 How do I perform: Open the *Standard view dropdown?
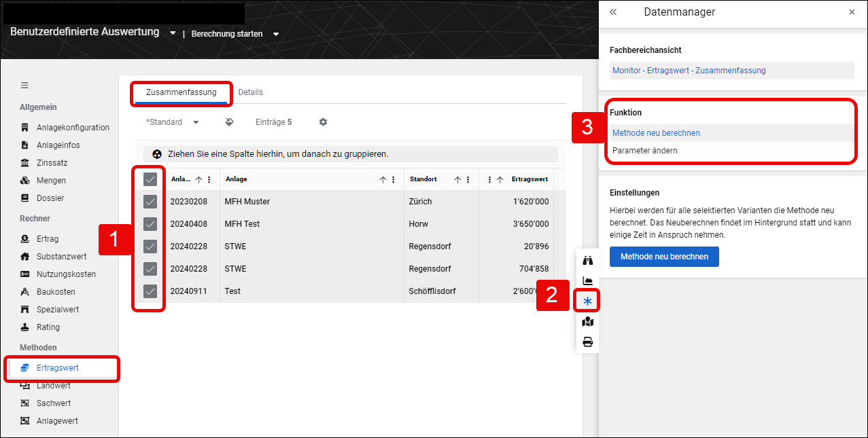173,122
